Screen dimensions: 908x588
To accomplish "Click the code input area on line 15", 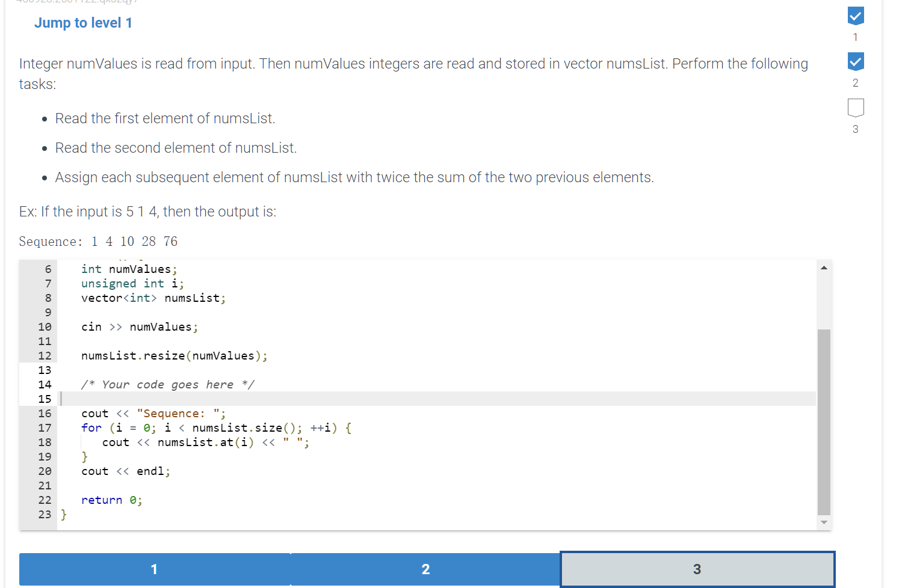I will click(241, 398).
